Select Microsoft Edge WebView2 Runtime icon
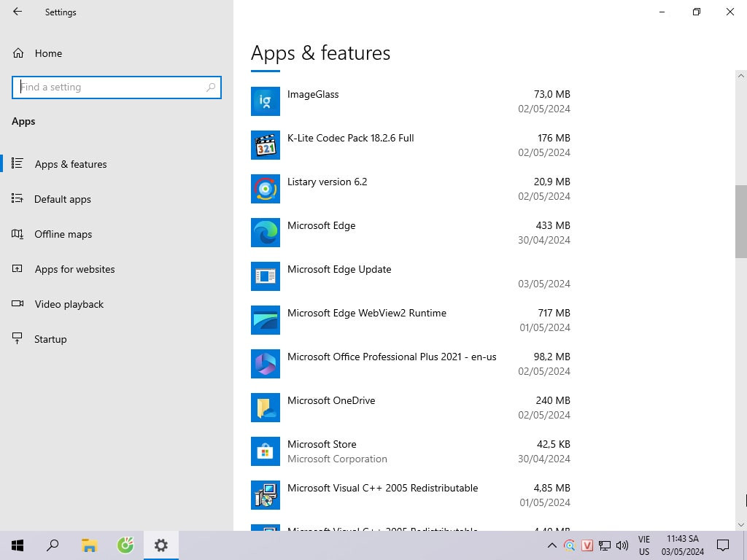Viewport: 747px width, 560px height. [266, 320]
